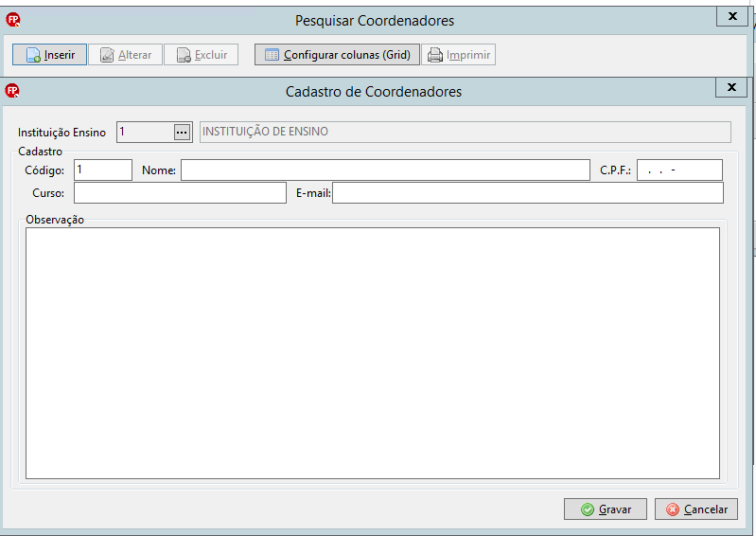Click into the E-mail field

click(x=528, y=193)
